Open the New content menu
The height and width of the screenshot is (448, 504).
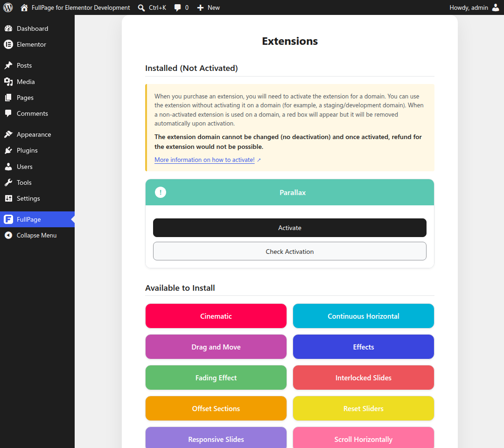point(208,8)
